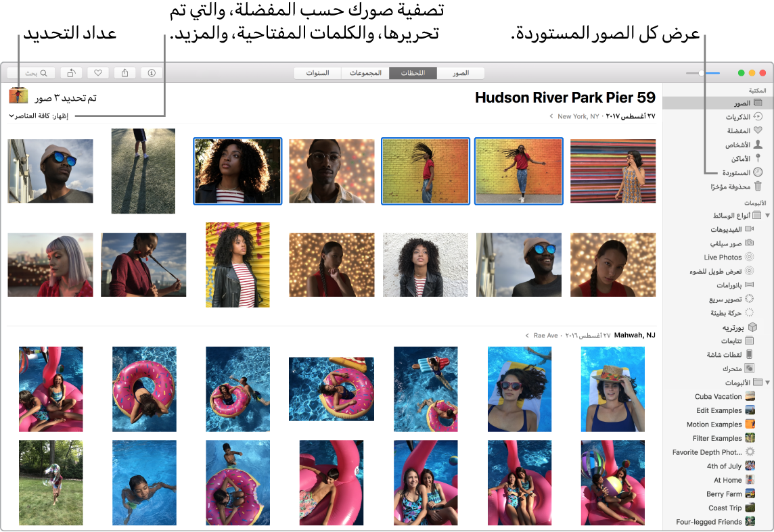Click the Rotate toolbar icon
This screenshot has height=532, width=774.
[x=72, y=73]
